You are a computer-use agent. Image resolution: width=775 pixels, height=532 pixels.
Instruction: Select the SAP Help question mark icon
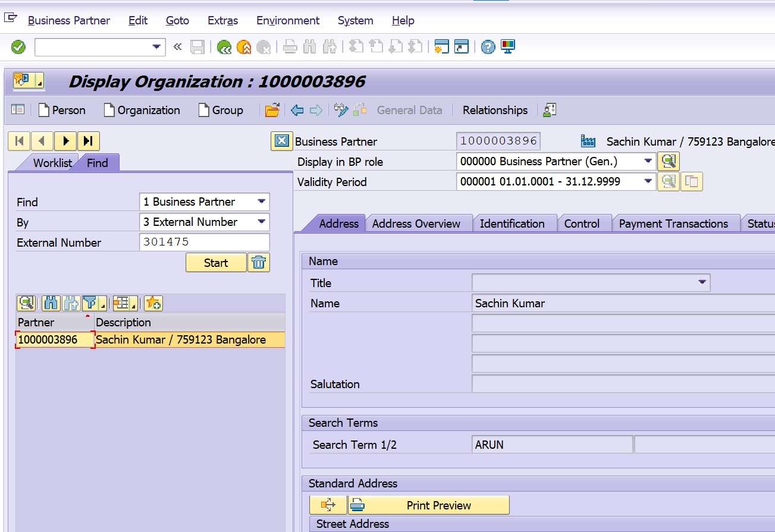tap(487, 47)
